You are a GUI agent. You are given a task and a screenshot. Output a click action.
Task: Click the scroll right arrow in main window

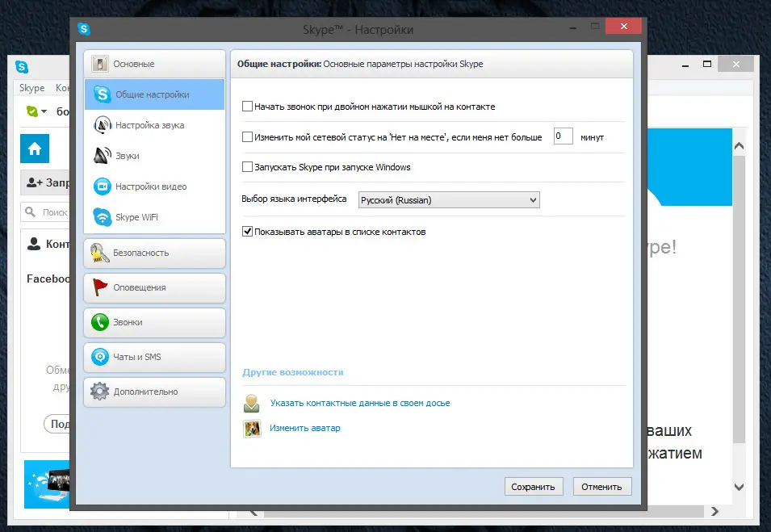point(715,511)
